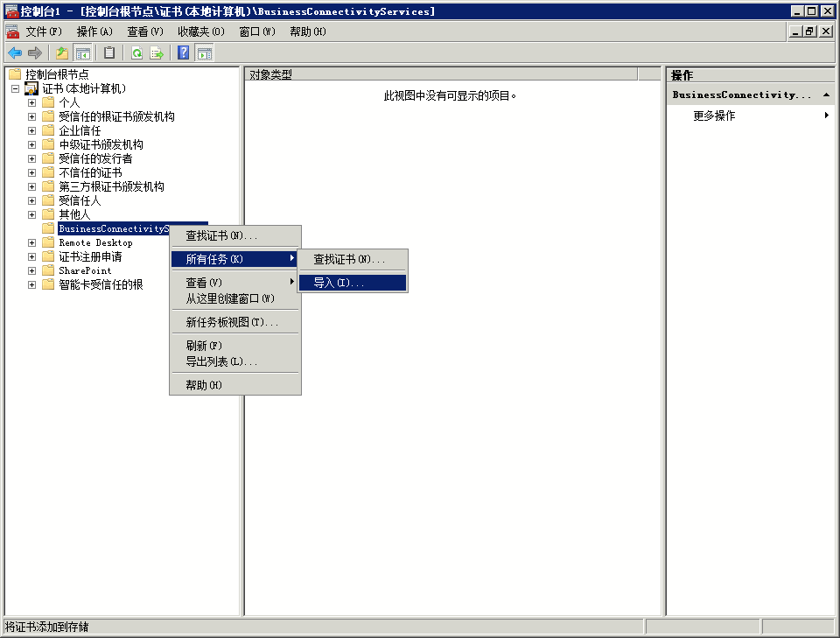This screenshot has height=638, width=840.
Task: Choose 帮助(H) in the context menu
Action: point(234,385)
